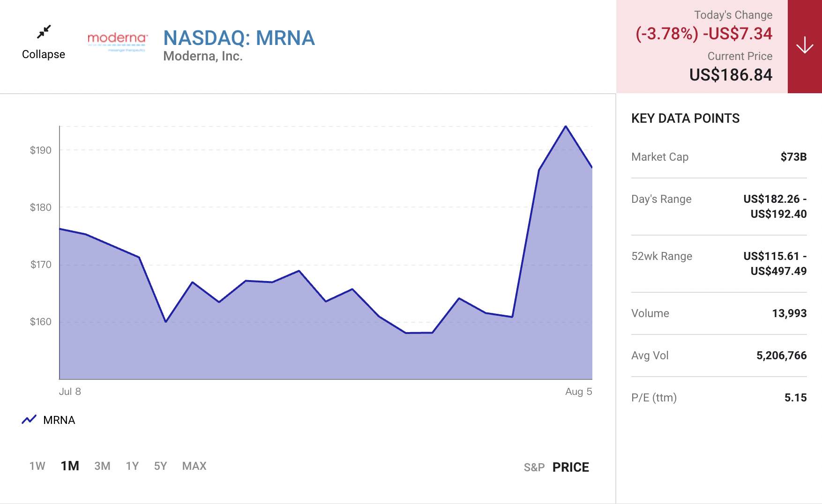Toggle chart to S&P comparison

tap(534, 467)
